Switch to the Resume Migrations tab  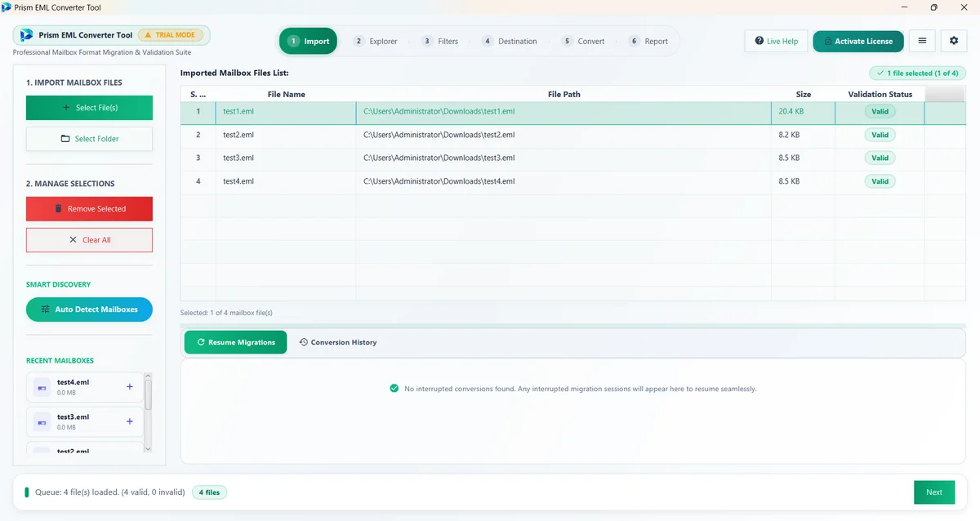[236, 342]
